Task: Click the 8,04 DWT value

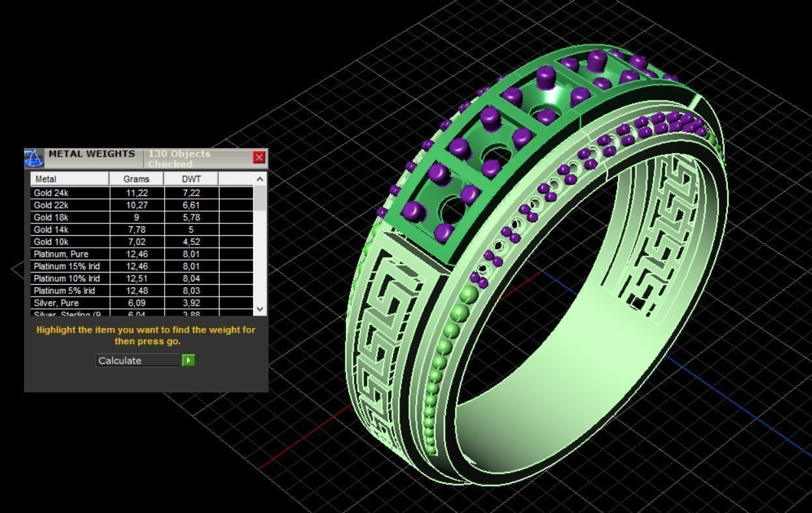Action: click(191, 278)
